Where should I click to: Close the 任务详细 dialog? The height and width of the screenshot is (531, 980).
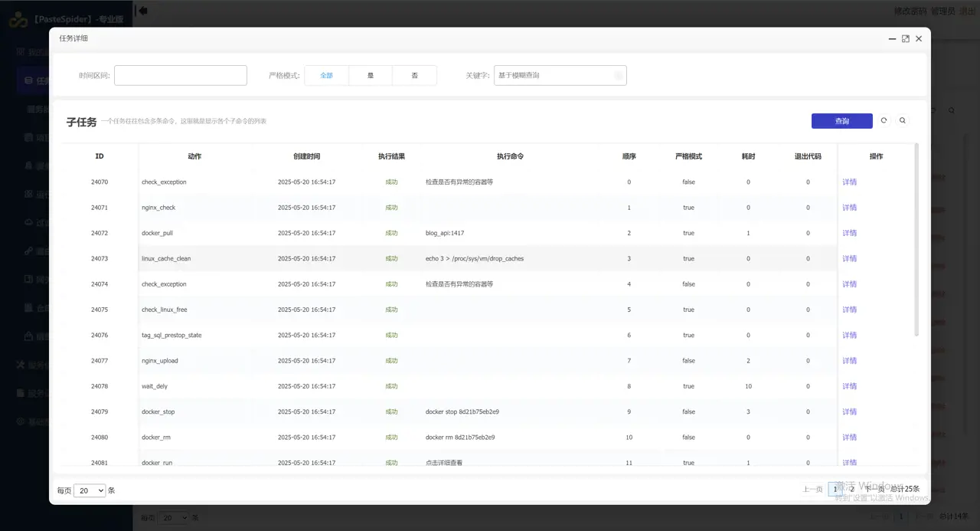click(919, 38)
